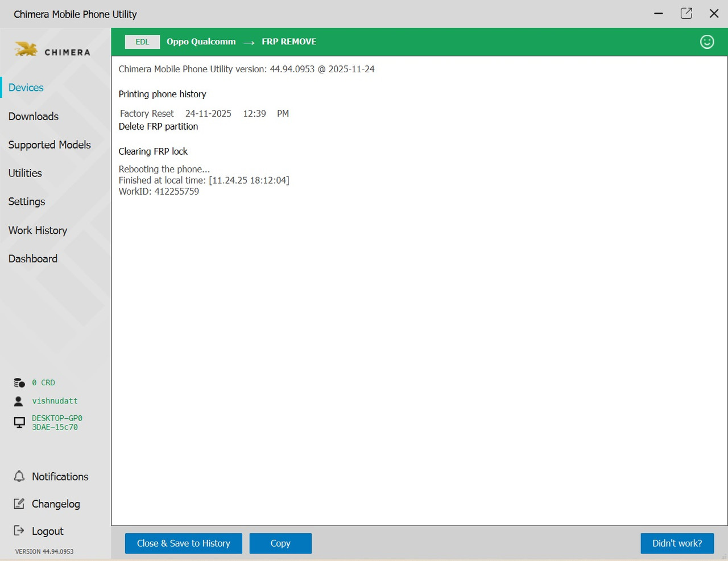728x561 pixels.
Task: Open the Utilities page
Action: pos(25,173)
